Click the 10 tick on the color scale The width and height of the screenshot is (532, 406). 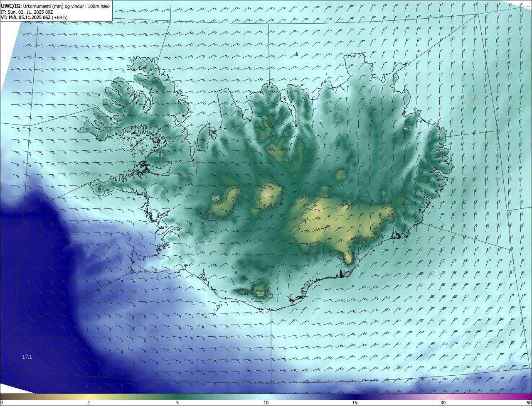pyautogui.click(x=266, y=403)
